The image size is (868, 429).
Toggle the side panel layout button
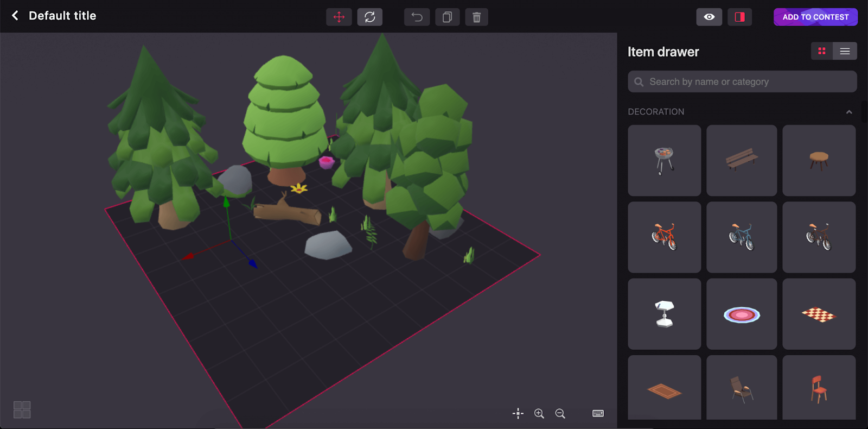740,17
